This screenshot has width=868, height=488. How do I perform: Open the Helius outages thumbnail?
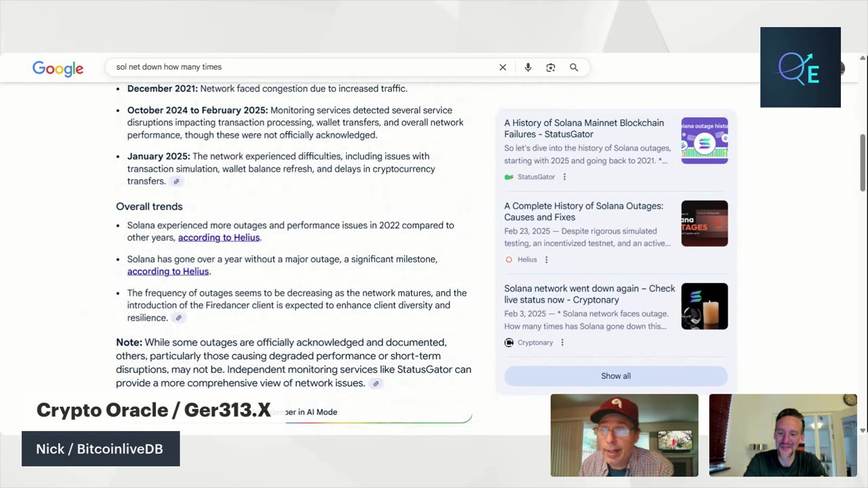[705, 223]
